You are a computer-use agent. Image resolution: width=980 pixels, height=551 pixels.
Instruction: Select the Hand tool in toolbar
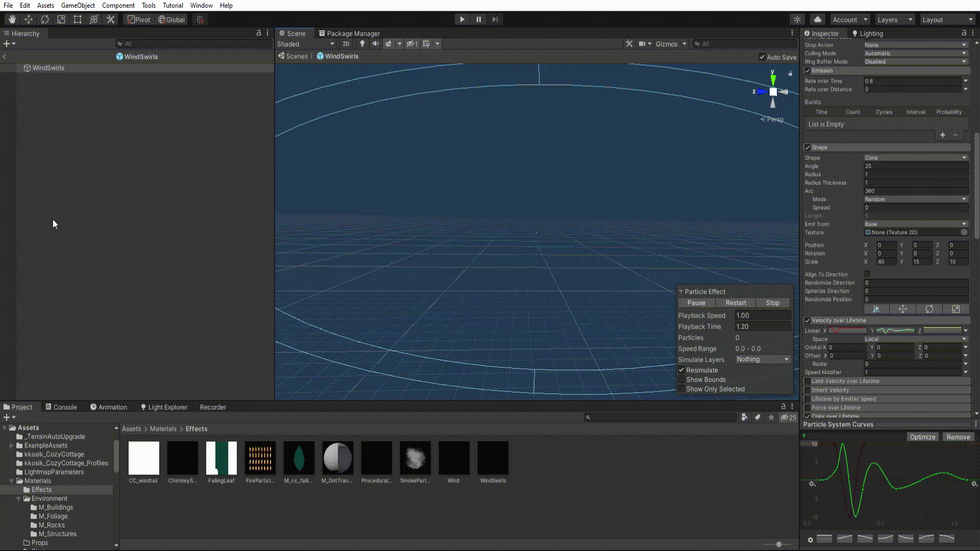coord(12,19)
